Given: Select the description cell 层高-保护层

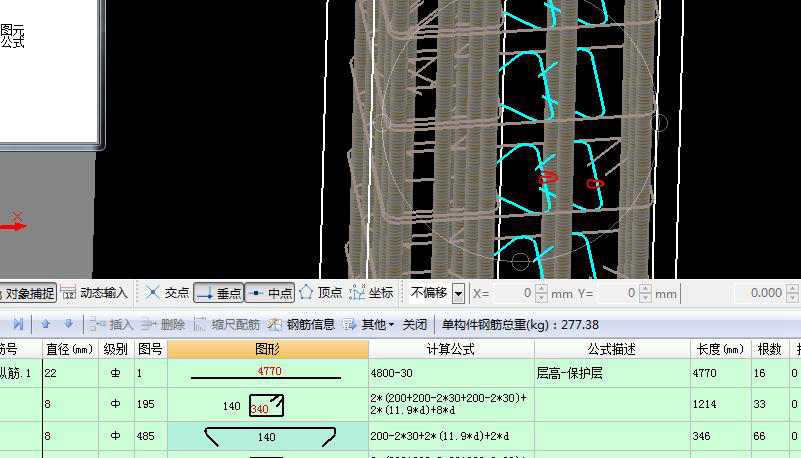Looking at the screenshot, I should point(612,373).
